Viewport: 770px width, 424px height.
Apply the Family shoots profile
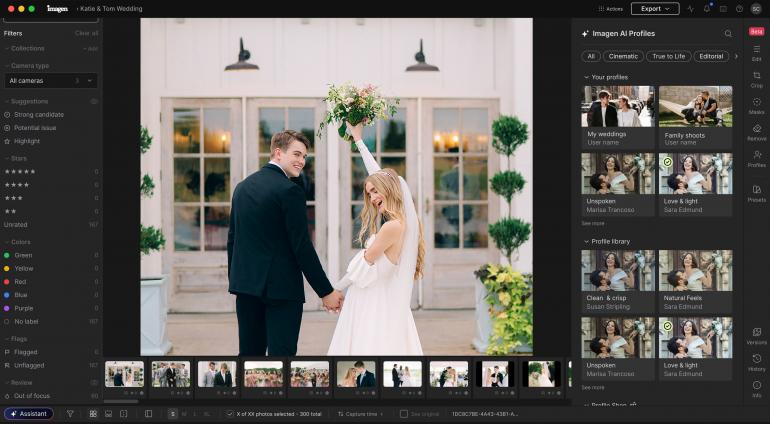point(695,117)
